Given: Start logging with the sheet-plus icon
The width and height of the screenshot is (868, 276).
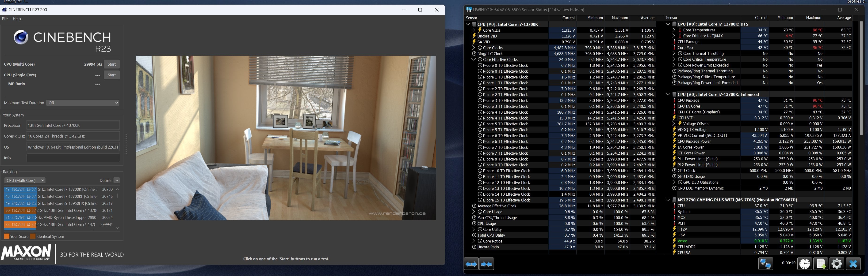Looking at the screenshot, I should coord(821,264).
